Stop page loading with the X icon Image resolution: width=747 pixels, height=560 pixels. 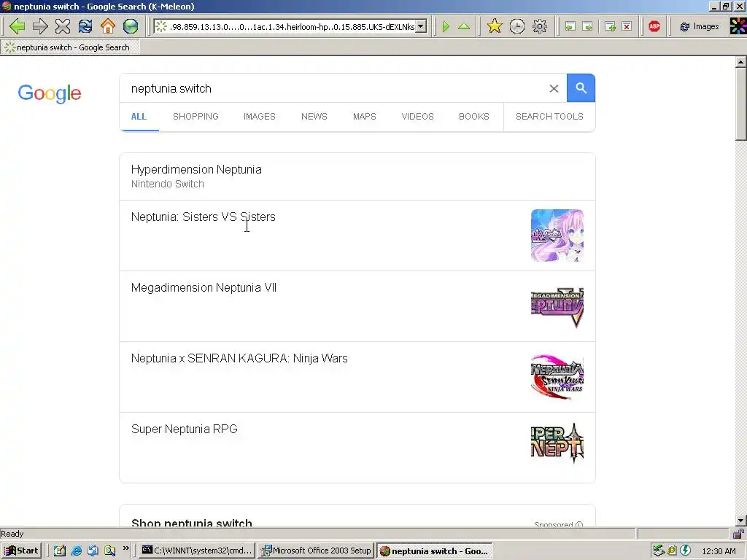[63, 26]
